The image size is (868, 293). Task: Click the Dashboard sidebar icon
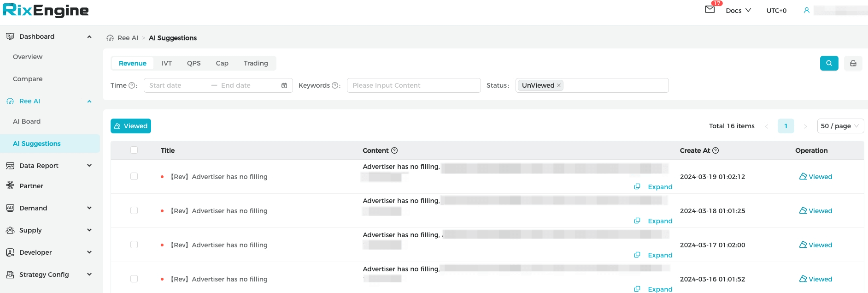coord(10,36)
